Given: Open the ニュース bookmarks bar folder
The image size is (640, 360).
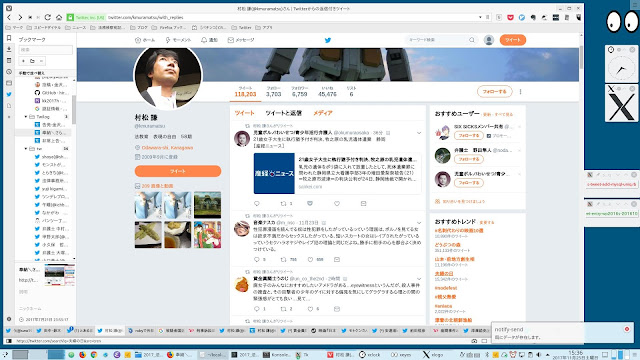Looking at the screenshot, I should point(76,28).
